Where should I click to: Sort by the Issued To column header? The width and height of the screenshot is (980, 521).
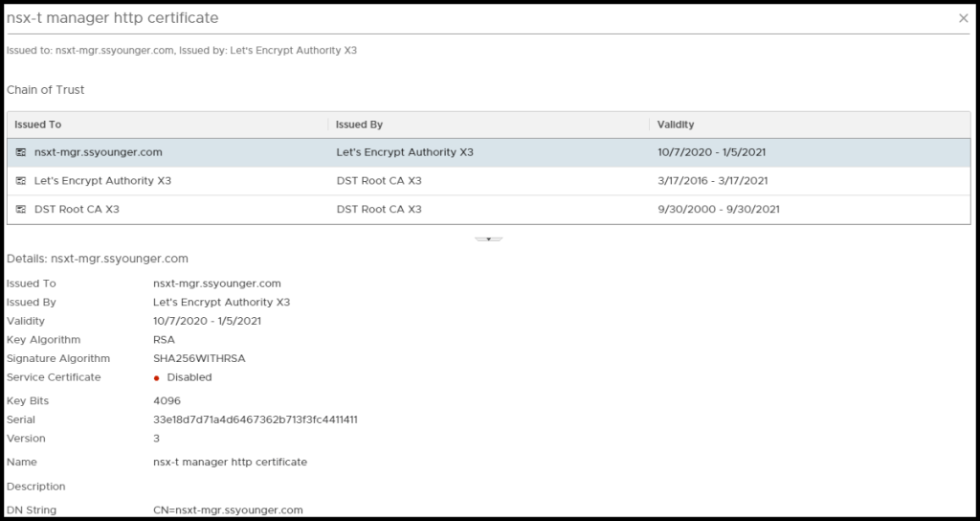tap(38, 125)
